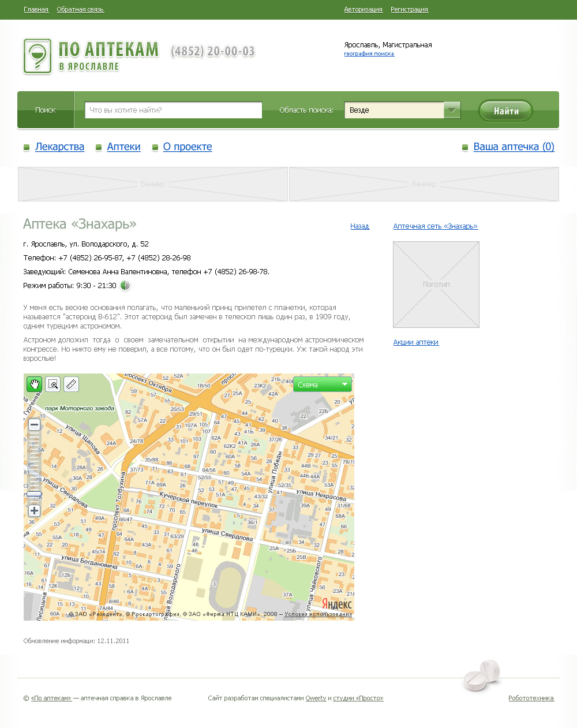Click the Назад link
The image size is (577, 728).
(359, 226)
